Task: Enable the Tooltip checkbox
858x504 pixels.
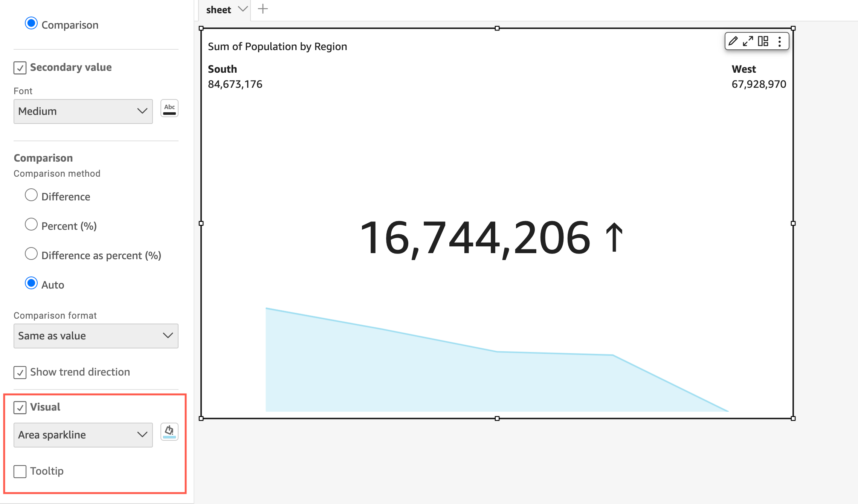Action: pos(20,471)
